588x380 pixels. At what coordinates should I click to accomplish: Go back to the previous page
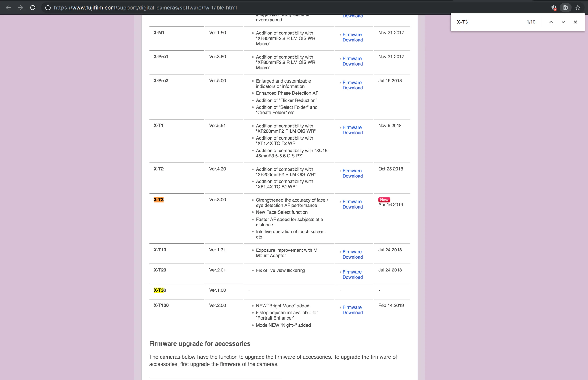[x=8, y=8]
